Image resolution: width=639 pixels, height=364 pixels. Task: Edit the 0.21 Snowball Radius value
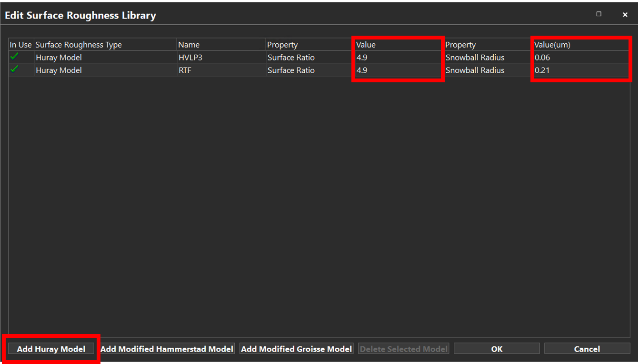point(581,70)
